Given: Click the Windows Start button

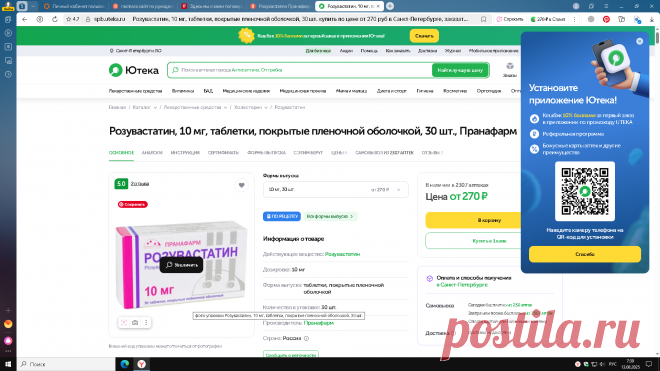Looking at the screenshot, I should (8, 364).
